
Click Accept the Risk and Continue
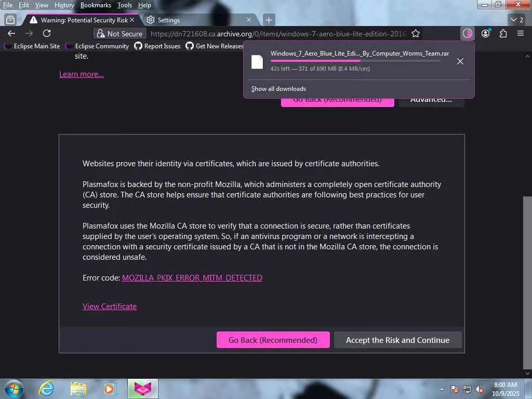click(397, 340)
